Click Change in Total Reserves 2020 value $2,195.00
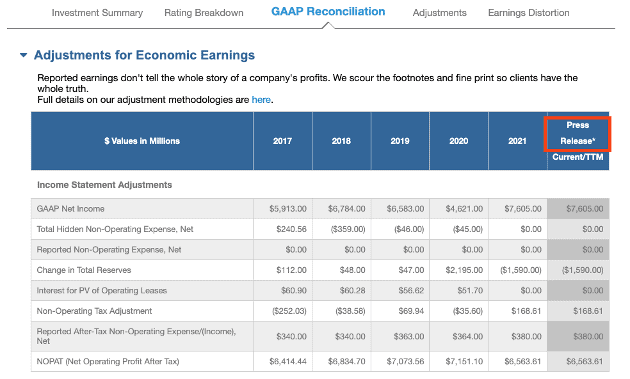The image size is (630, 379). pyautogui.click(x=464, y=270)
